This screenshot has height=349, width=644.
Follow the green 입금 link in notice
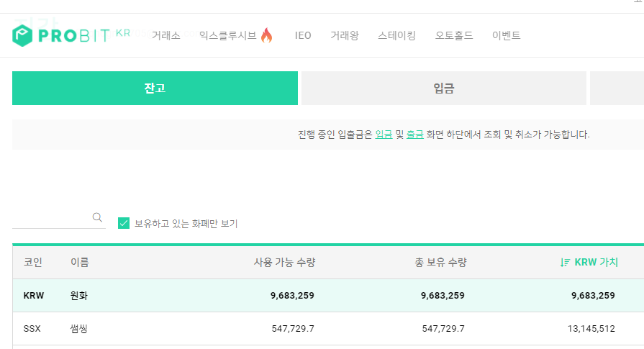(x=384, y=135)
